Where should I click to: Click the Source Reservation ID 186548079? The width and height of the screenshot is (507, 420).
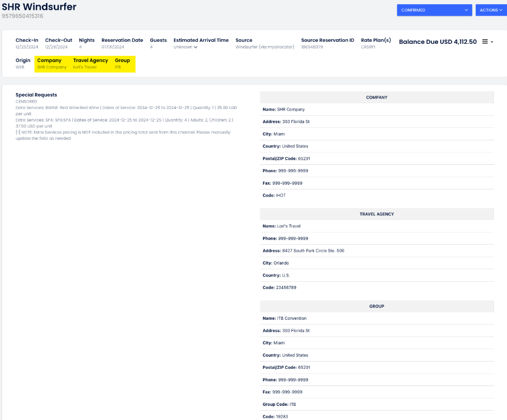click(312, 47)
